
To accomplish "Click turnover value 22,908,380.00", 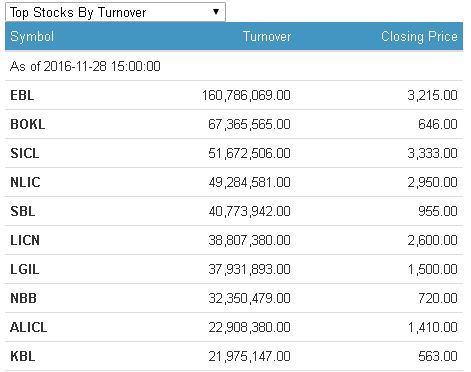I will [x=249, y=327].
